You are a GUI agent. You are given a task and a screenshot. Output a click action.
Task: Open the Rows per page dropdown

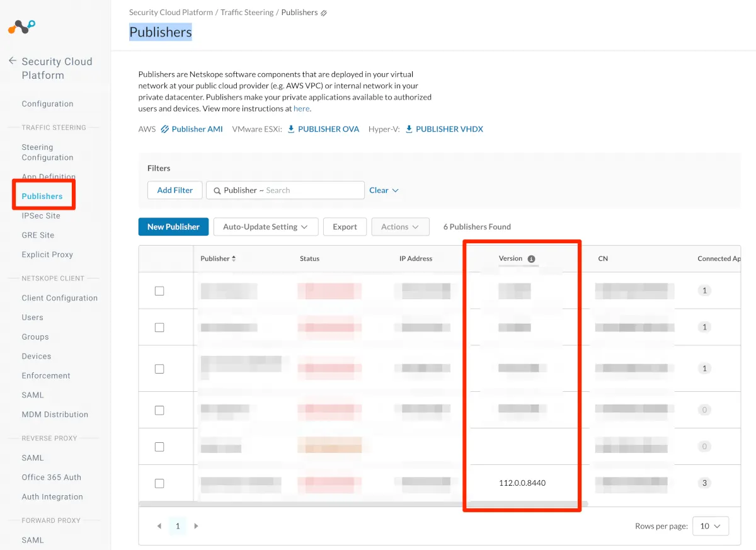711,526
